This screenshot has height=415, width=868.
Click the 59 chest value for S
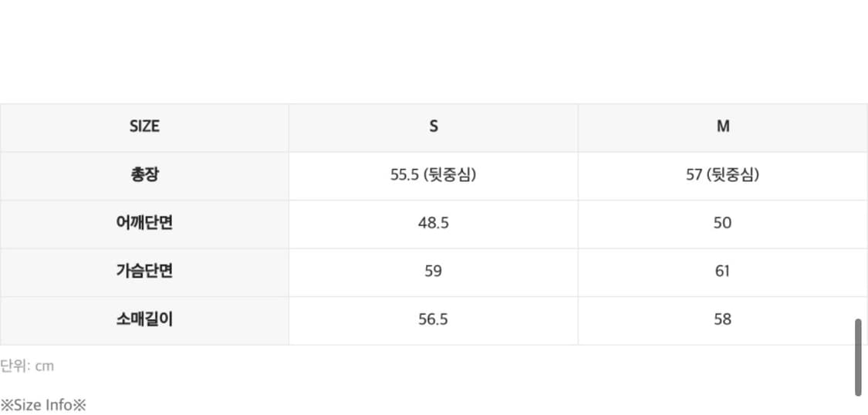433,271
